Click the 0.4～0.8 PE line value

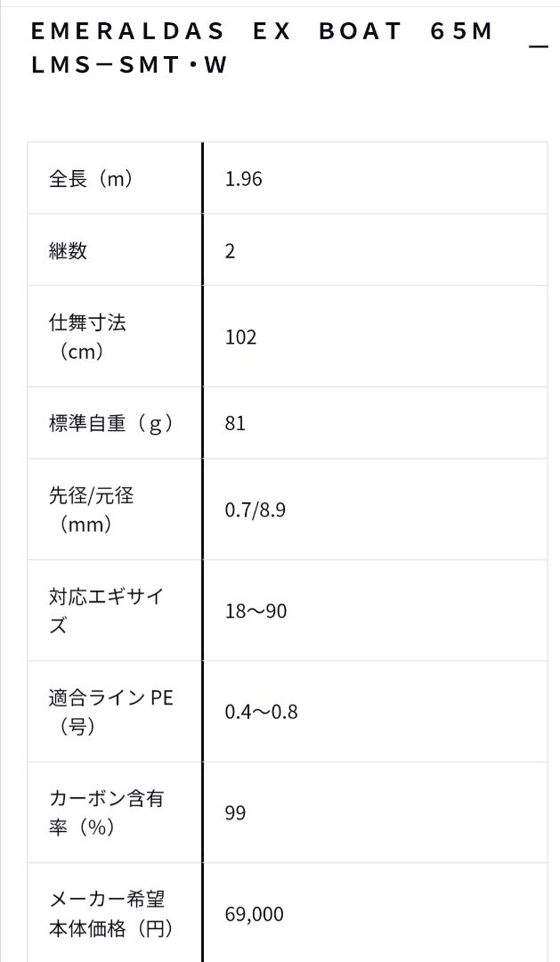point(262,712)
